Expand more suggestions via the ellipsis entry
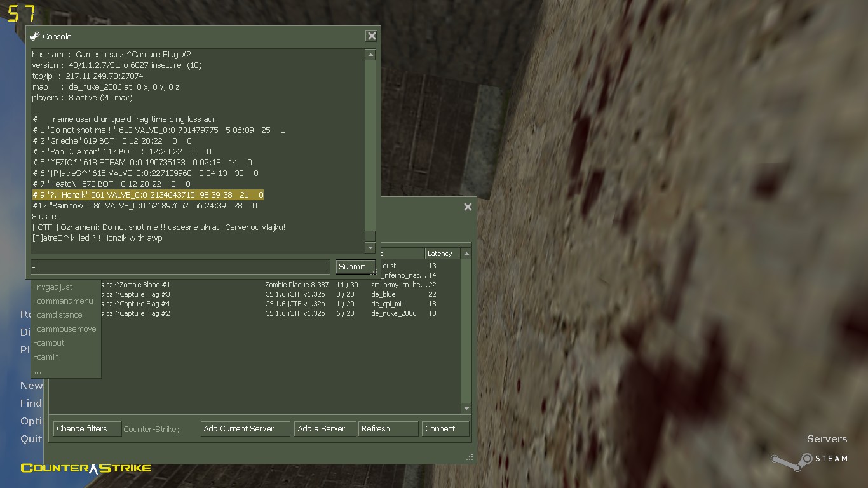Screen dimensions: 868x488 point(38,371)
